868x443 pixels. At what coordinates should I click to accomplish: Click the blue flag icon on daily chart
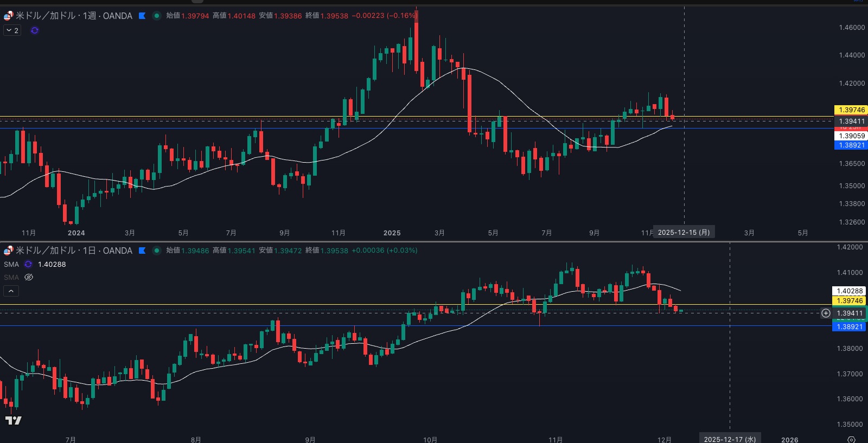point(142,251)
